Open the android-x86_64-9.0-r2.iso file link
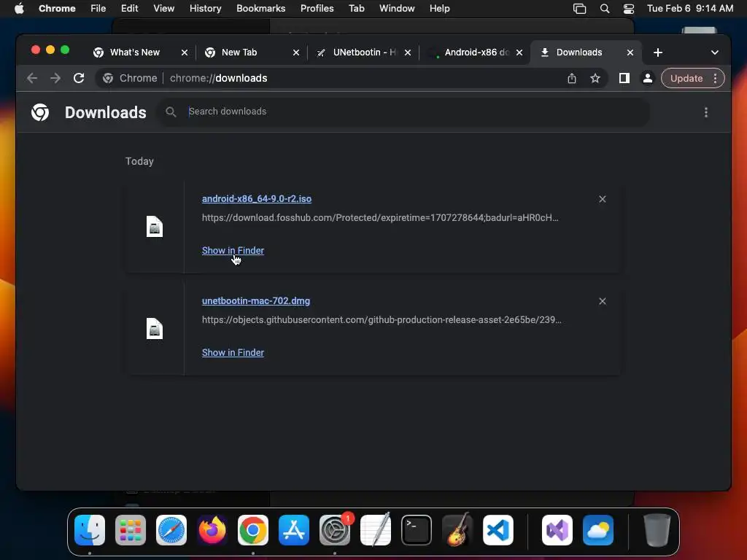 (257, 198)
